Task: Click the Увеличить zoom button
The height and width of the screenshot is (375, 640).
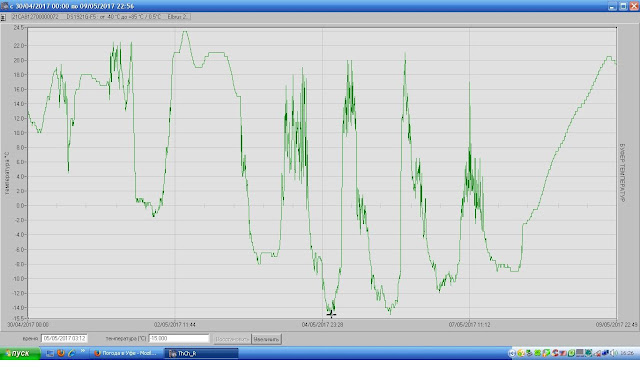Action: (x=266, y=339)
